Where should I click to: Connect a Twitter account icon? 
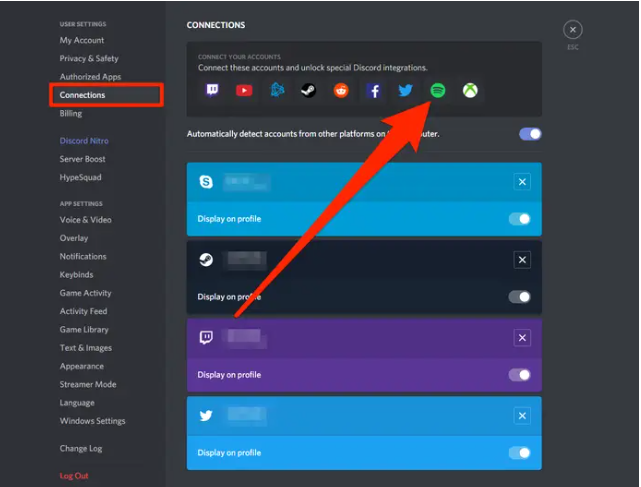(x=406, y=90)
